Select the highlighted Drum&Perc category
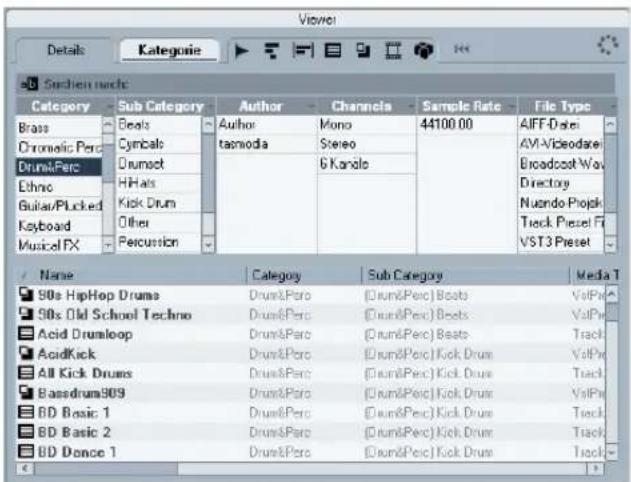 59,167
